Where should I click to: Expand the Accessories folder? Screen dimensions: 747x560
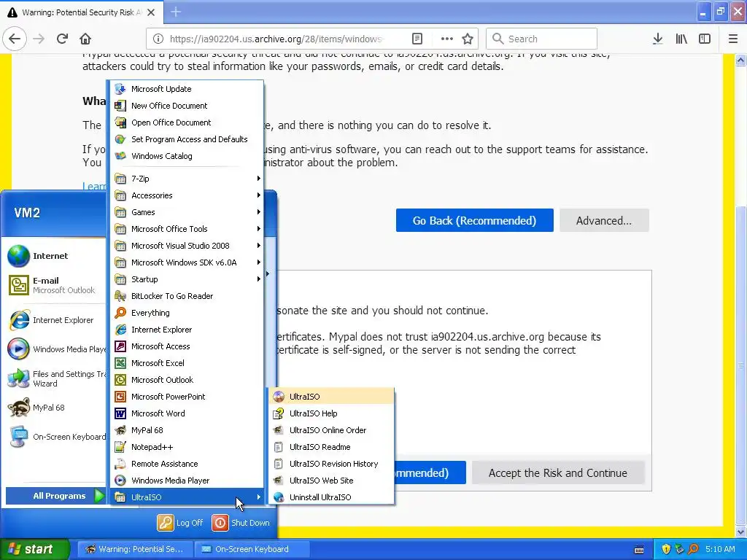187,195
